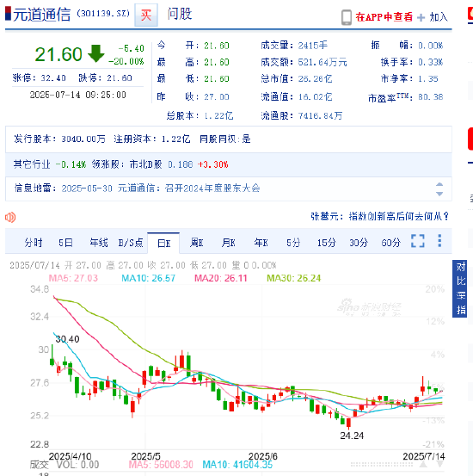Click the 发行股本 3040.00万 text
Viewport: 473px width, 476px height.
[x=59, y=139]
